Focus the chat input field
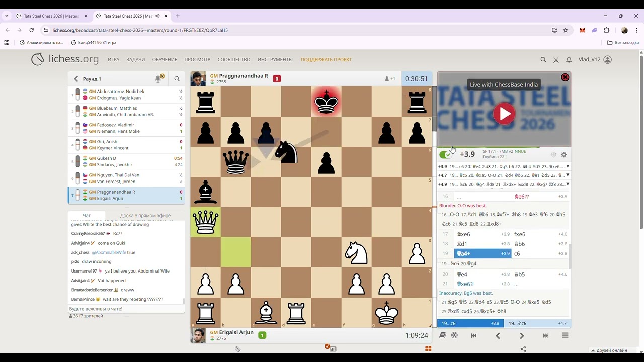 tap(126, 309)
